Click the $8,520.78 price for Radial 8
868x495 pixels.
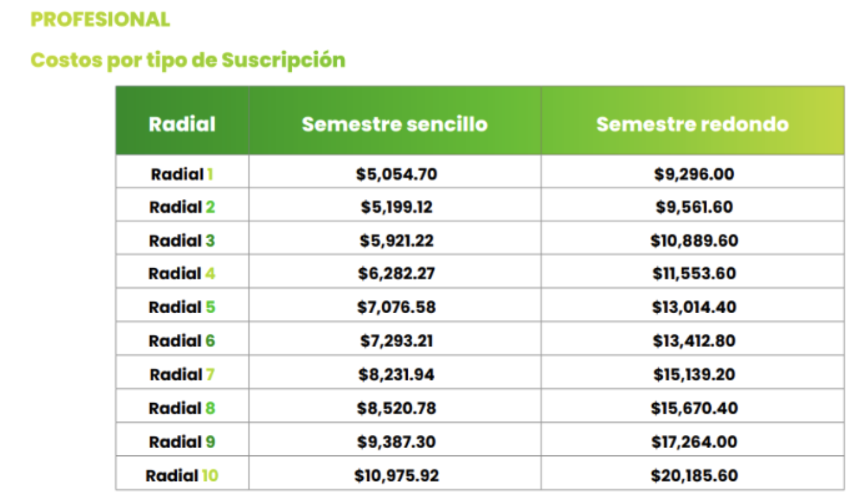[x=396, y=407]
